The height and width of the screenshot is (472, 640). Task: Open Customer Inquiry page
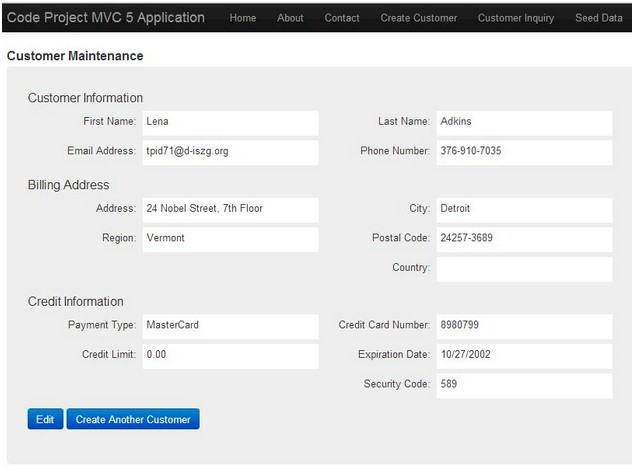pos(516,18)
